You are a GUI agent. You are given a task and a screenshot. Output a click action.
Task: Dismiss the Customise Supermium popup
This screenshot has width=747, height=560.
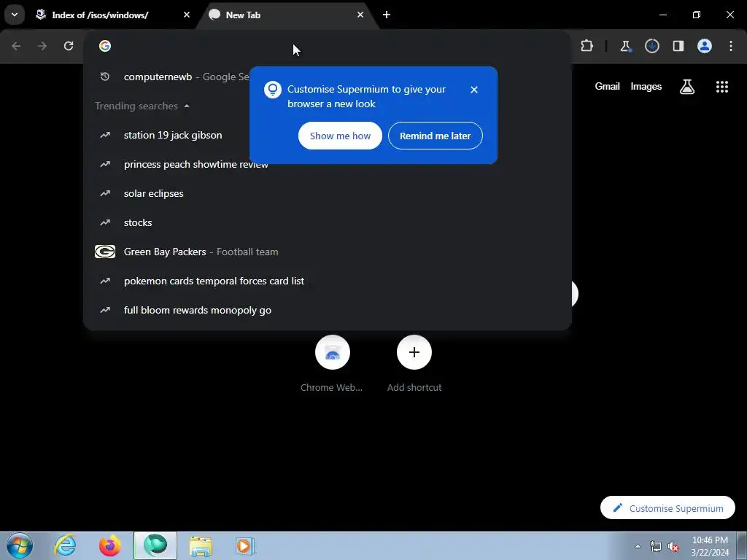[x=474, y=90]
